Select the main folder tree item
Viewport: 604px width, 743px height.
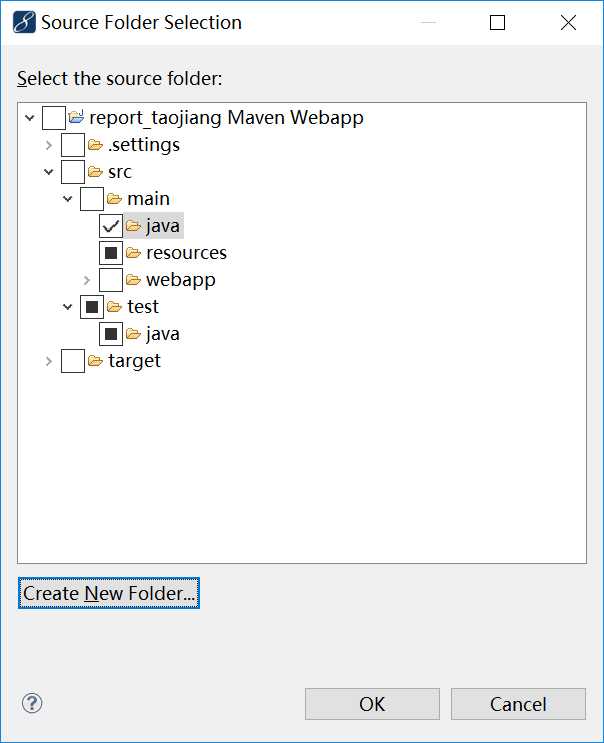pyautogui.click(x=148, y=199)
